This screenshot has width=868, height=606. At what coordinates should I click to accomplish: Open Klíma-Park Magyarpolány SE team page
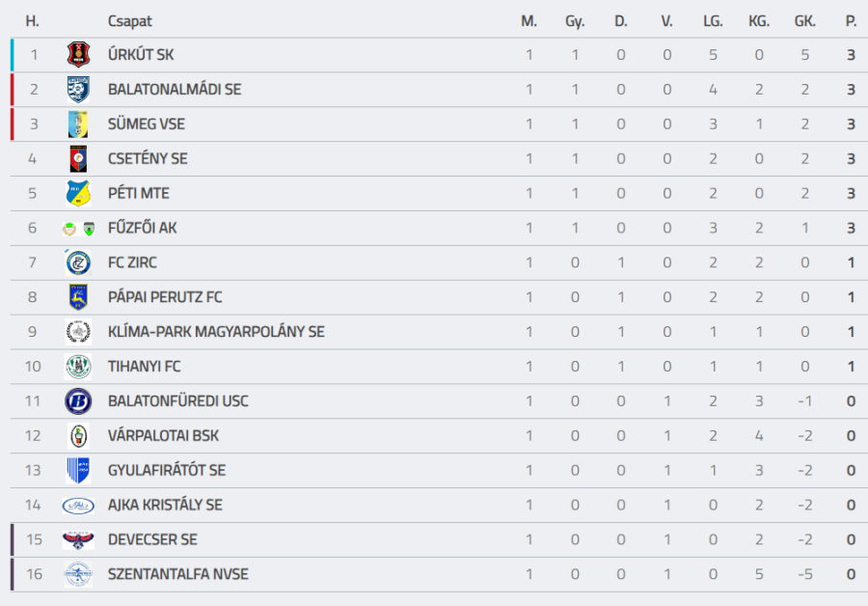click(x=216, y=332)
